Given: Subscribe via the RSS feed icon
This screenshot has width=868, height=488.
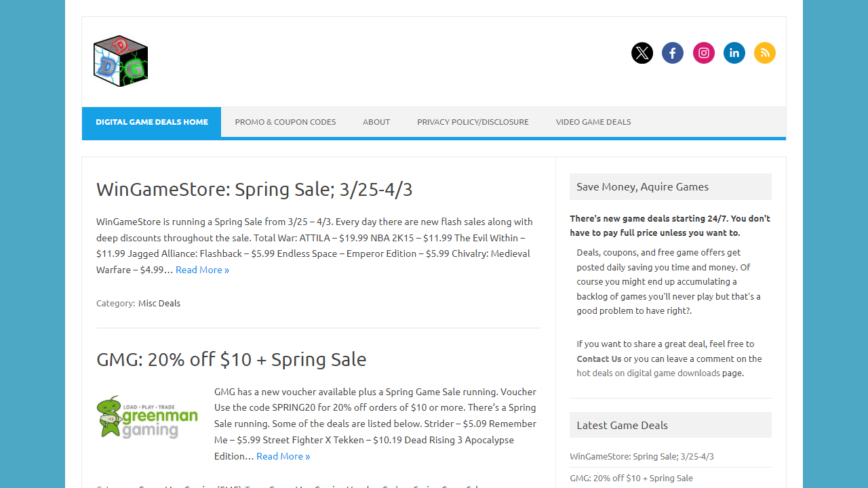Looking at the screenshot, I should pyautogui.click(x=765, y=52).
